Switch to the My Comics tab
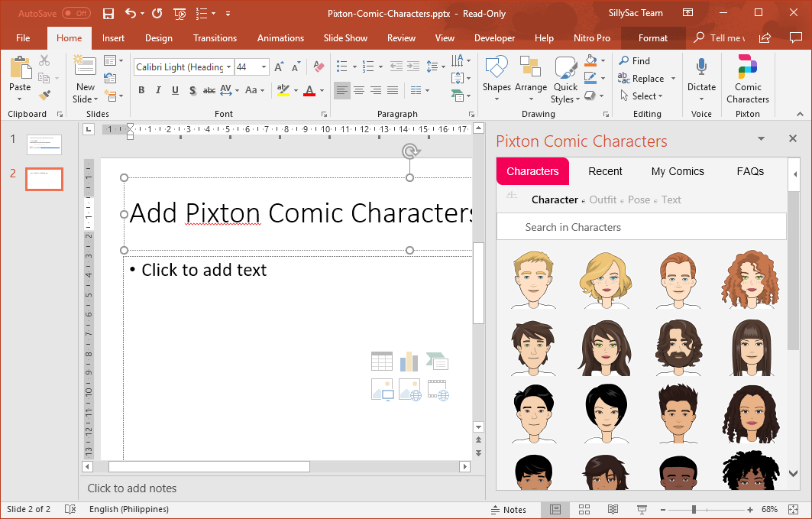The height and width of the screenshot is (519, 812). [x=678, y=171]
